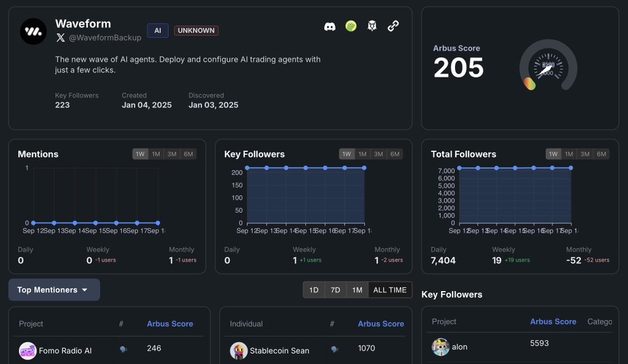
Task: Switch Key Followers chart to 6M
Action: coord(394,154)
